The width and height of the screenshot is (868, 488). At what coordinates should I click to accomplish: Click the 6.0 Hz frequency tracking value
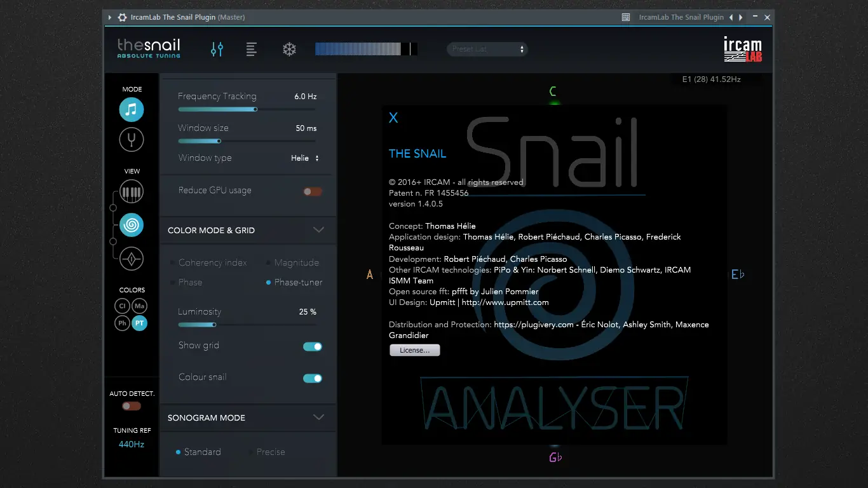click(x=305, y=97)
